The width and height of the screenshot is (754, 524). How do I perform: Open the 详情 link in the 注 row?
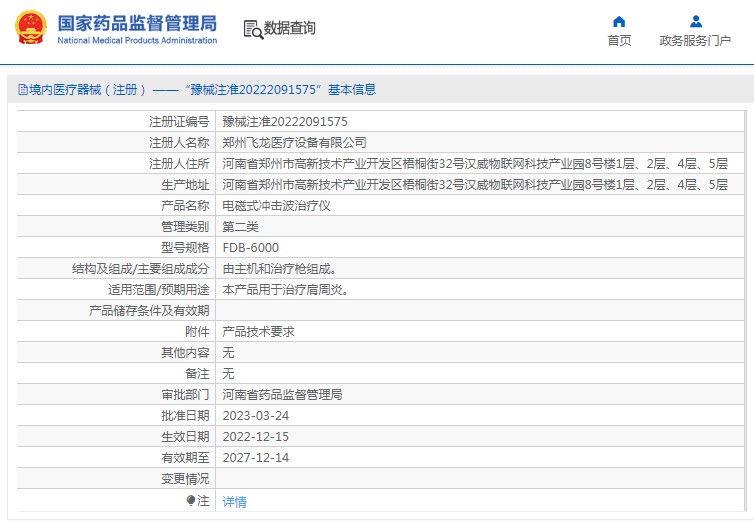pos(234,501)
